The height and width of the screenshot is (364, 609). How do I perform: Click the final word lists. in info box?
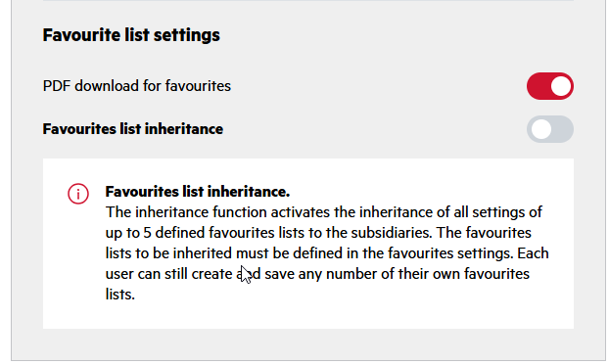pyautogui.click(x=120, y=295)
